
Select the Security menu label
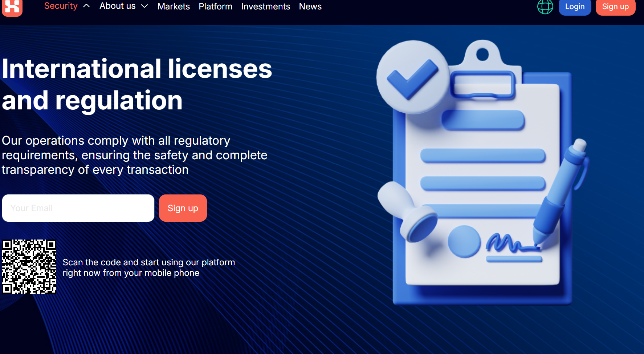tap(61, 6)
